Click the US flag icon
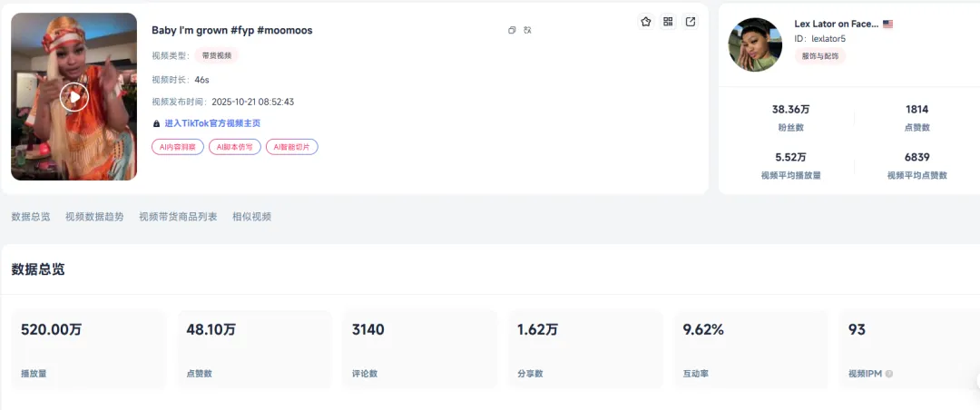The height and width of the screenshot is (410, 980). (x=887, y=24)
